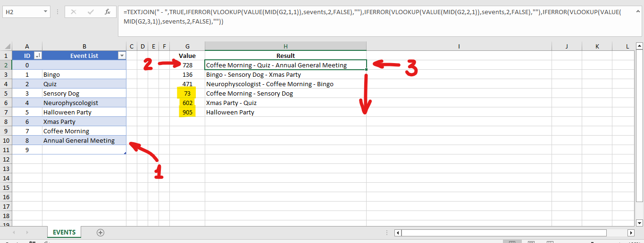Click the previous sheet navigation arrow

coord(14,233)
